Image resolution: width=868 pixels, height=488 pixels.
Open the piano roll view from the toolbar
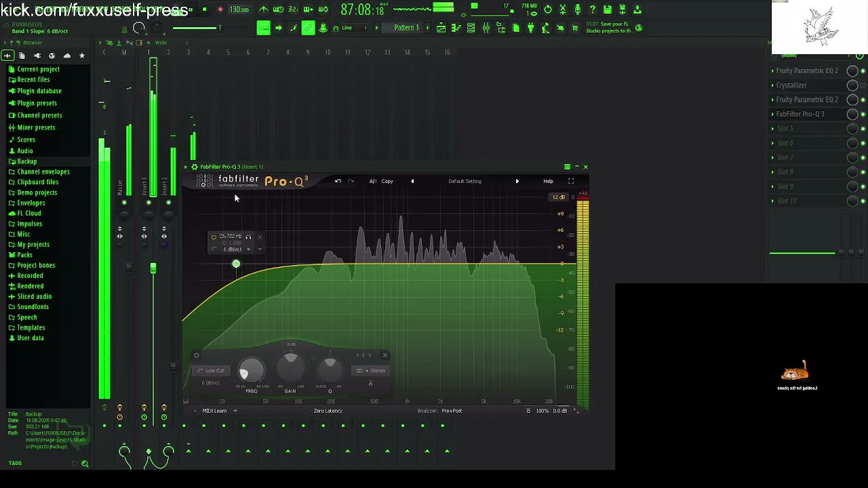click(456, 28)
